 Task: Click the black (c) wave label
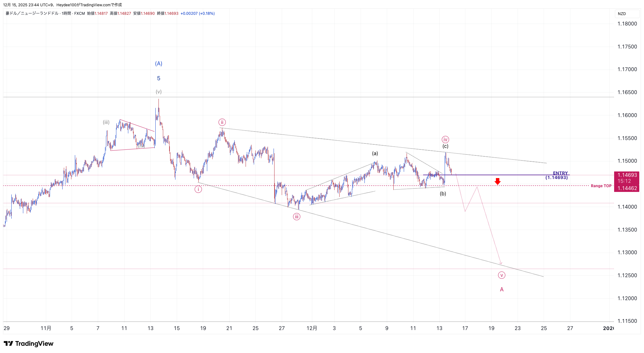tap(445, 146)
